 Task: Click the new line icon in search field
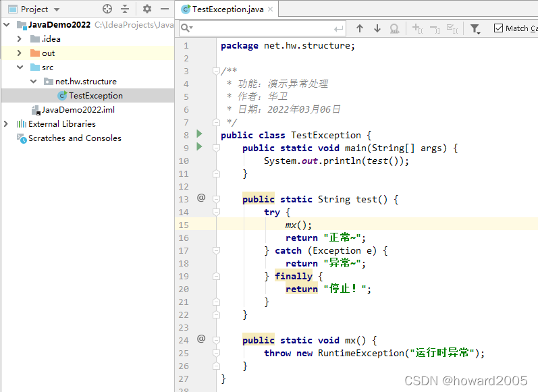[x=338, y=28]
